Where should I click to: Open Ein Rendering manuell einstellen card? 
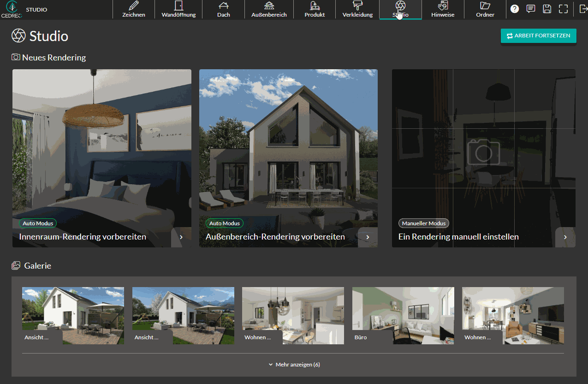pos(484,158)
